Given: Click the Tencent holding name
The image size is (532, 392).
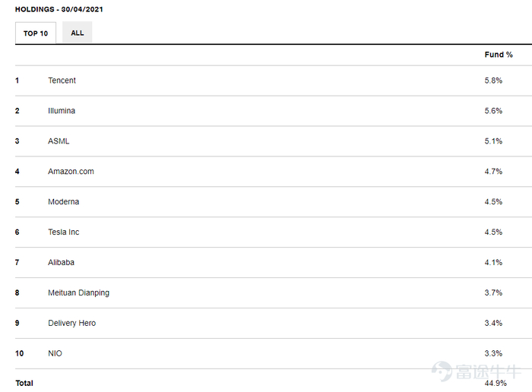Looking at the screenshot, I should click(x=62, y=81).
